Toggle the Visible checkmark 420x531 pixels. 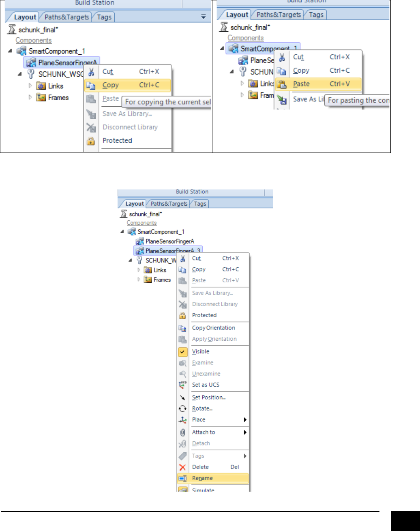tap(182, 352)
